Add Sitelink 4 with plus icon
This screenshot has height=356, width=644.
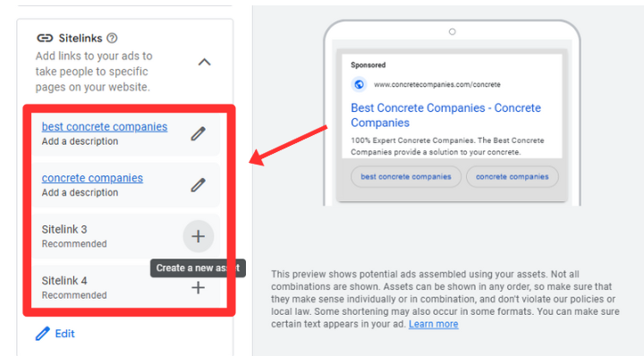coord(199,287)
